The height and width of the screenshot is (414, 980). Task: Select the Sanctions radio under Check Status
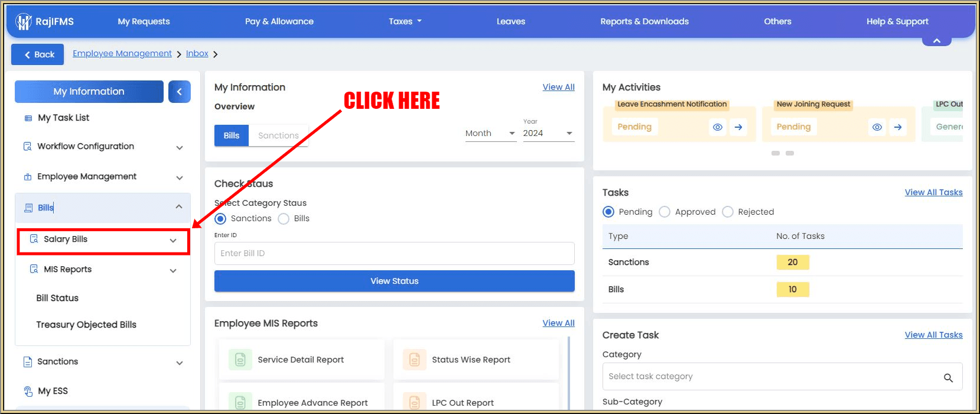coord(220,219)
